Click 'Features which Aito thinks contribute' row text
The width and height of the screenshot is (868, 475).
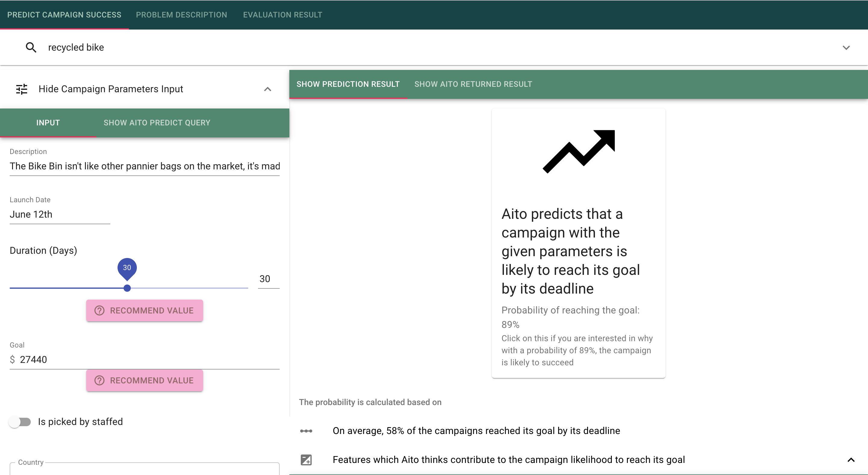508,460
